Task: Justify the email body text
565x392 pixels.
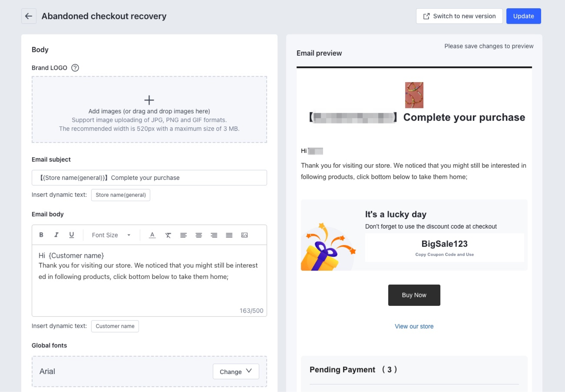Action: [229, 235]
